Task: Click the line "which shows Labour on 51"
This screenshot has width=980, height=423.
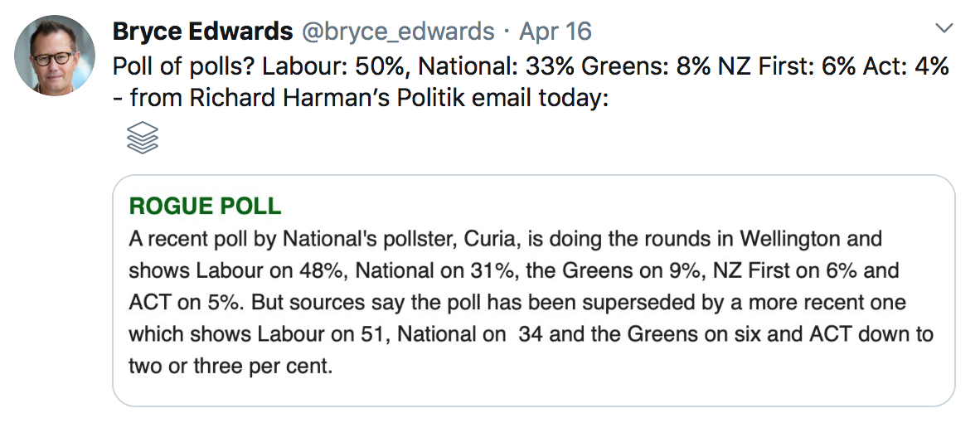Action: click(x=531, y=334)
